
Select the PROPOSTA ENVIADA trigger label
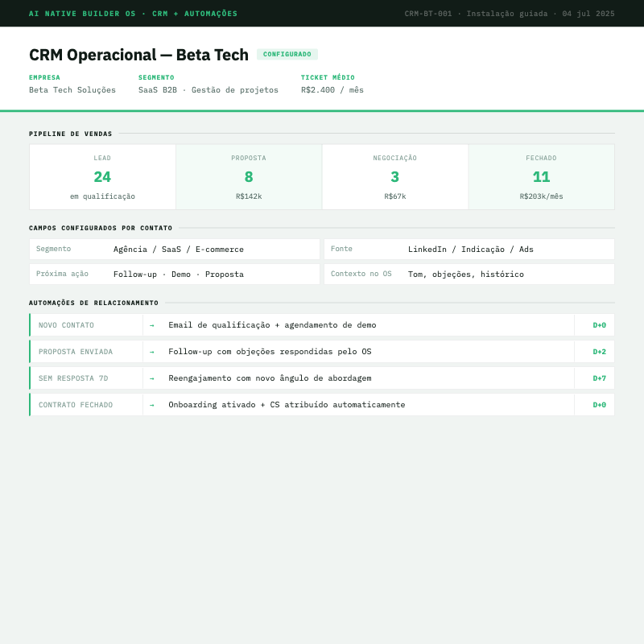point(76,352)
